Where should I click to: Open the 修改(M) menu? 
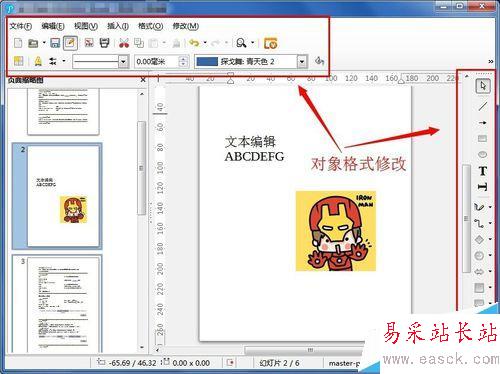[185, 26]
